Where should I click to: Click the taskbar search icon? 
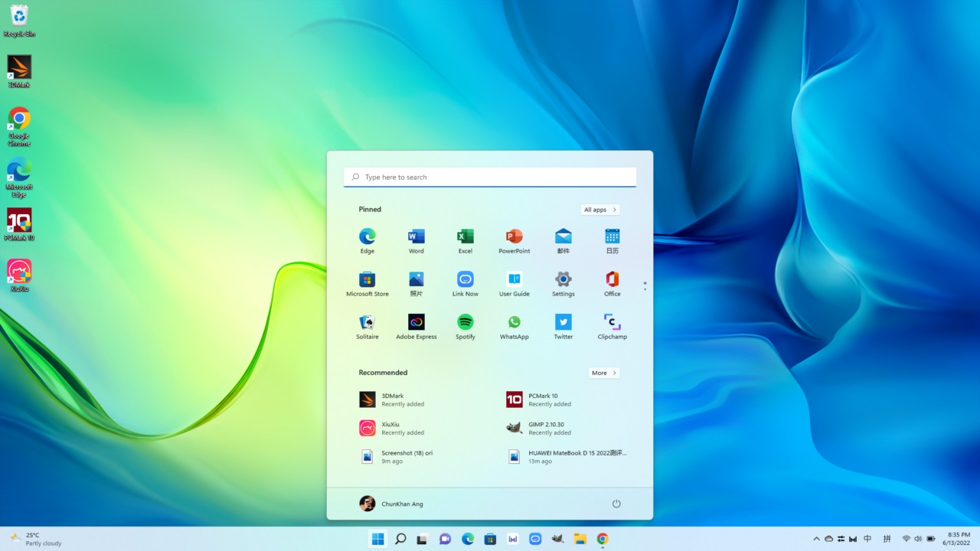[400, 539]
